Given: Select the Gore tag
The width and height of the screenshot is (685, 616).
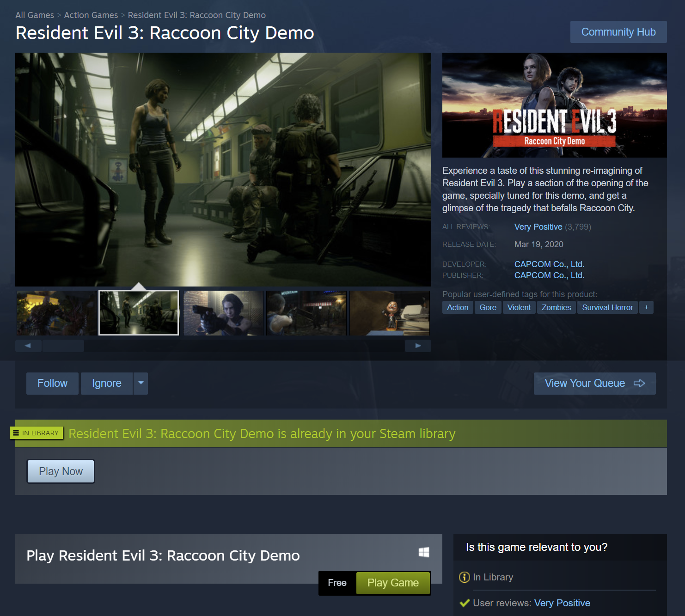Looking at the screenshot, I should point(488,307).
